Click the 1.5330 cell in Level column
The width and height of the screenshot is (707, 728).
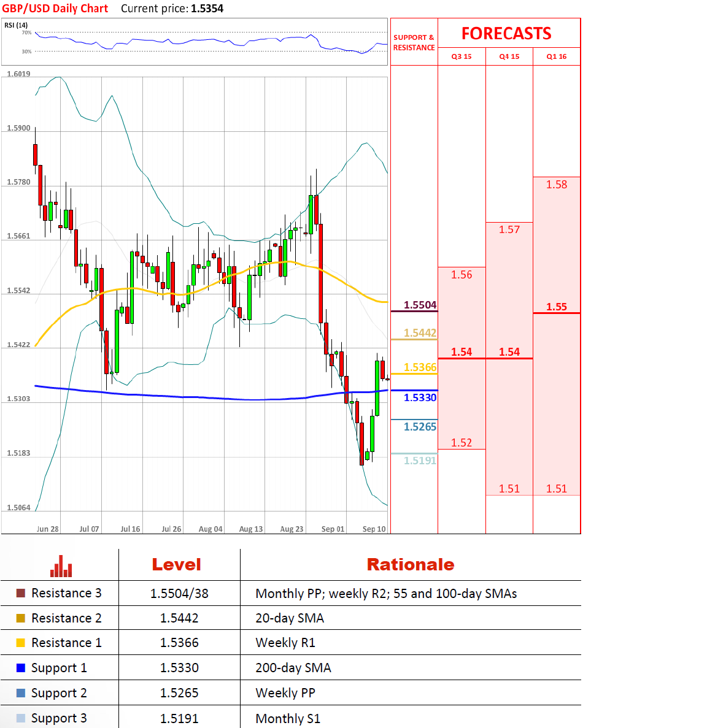point(179,668)
